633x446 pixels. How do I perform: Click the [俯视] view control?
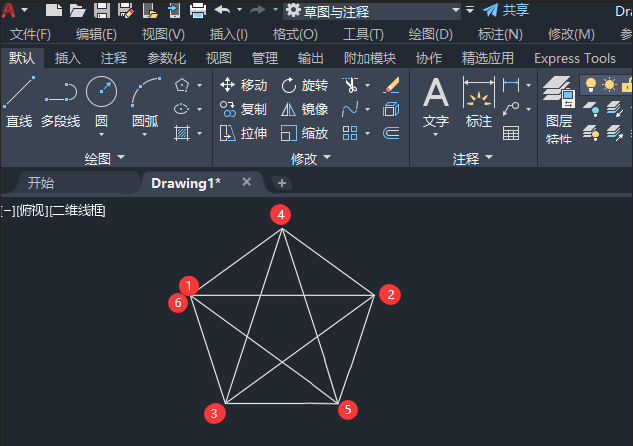(32, 210)
